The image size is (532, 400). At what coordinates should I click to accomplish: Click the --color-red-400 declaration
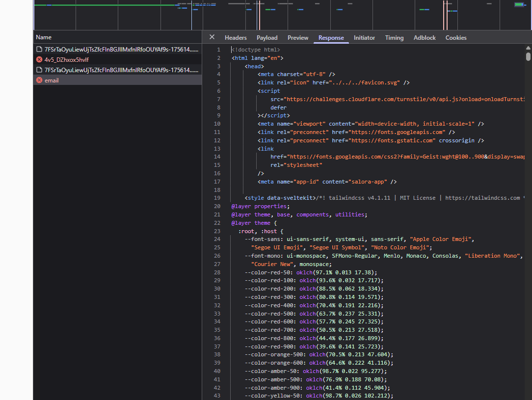tap(314, 305)
